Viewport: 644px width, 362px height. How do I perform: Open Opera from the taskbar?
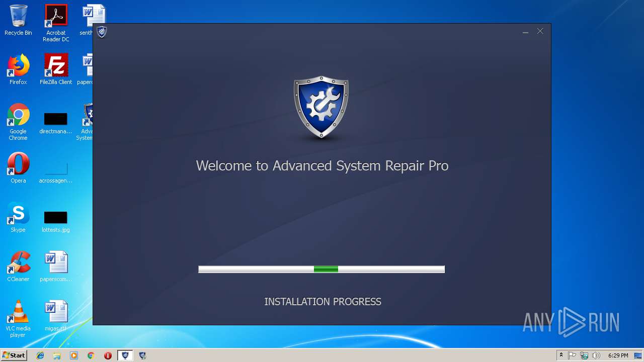tap(108, 355)
